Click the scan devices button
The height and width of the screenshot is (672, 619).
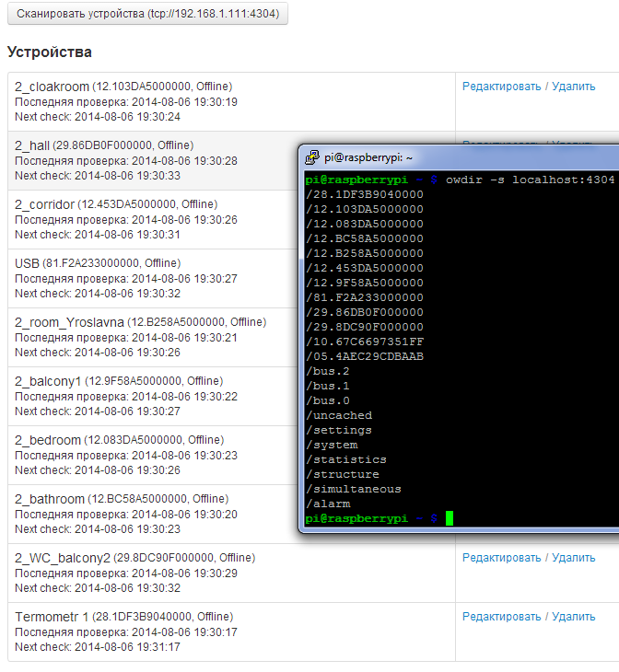coord(147,14)
